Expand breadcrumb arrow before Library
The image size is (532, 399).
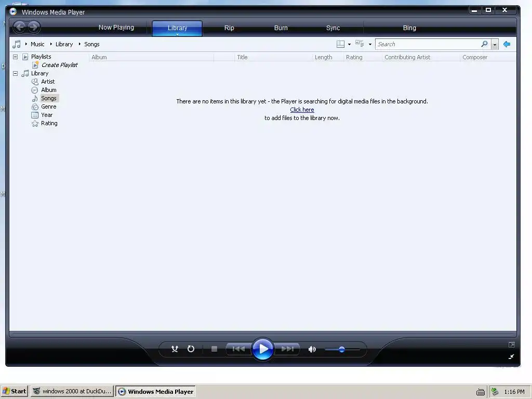(x=51, y=44)
